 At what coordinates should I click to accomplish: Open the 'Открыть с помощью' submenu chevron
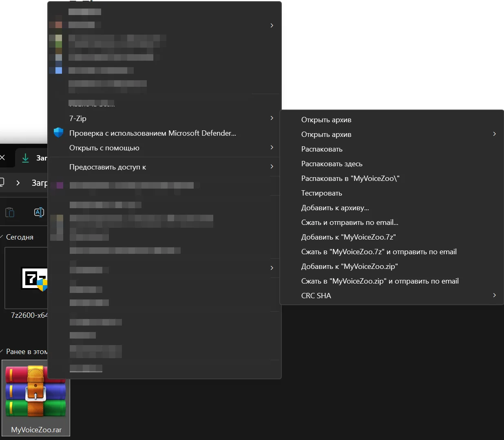(272, 147)
